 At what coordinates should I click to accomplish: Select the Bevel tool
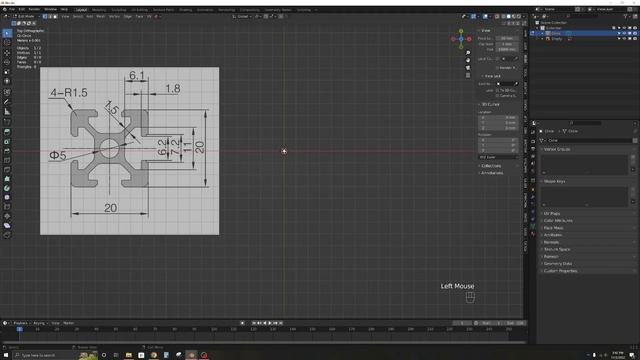click(7, 151)
